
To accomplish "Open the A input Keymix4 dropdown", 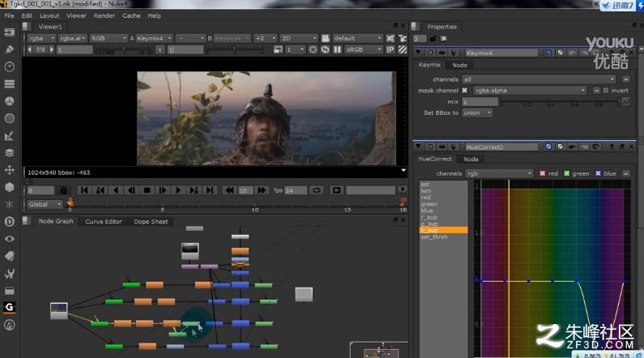I will 154,38.
